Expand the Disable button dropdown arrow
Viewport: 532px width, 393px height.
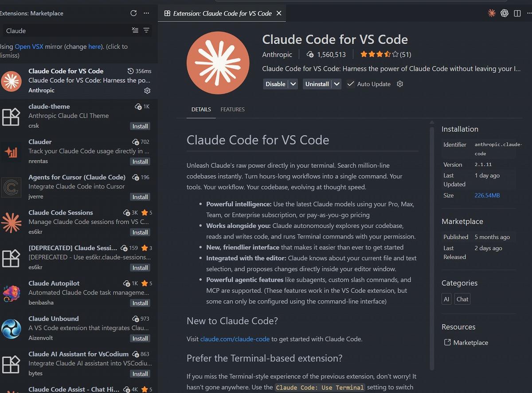[x=293, y=84]
